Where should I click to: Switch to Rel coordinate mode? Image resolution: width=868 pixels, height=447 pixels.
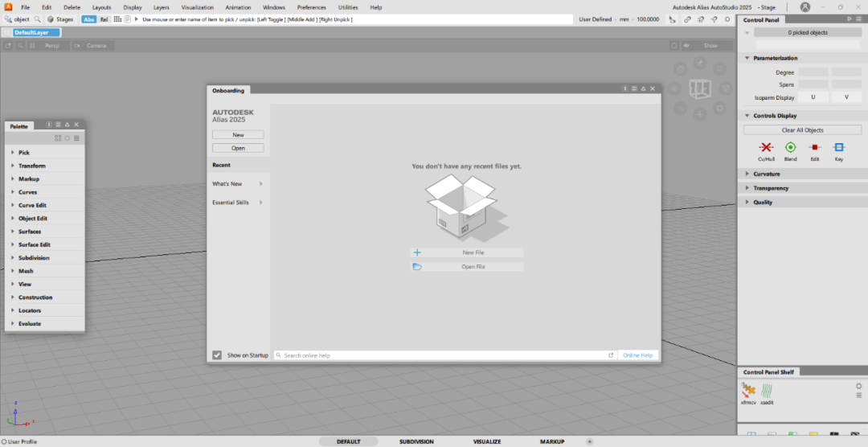click(x=104, y=19)
